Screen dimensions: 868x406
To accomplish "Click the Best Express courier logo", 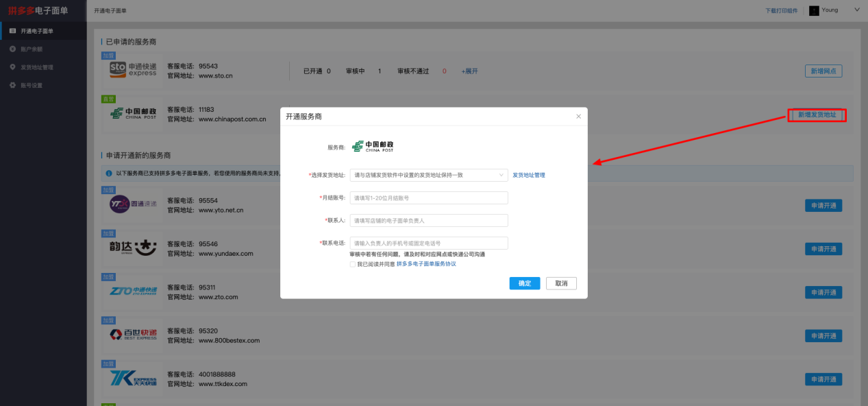I will pos(133,335).
